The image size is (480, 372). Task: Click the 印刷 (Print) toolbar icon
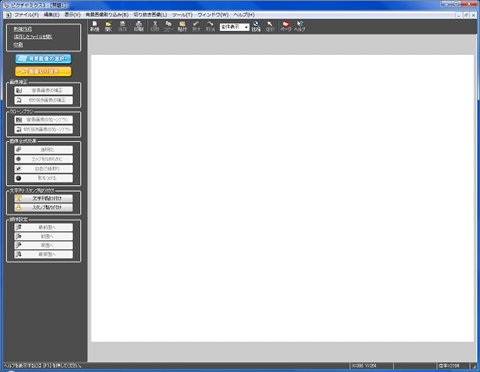pyautogui.click(x=138, y=26)
